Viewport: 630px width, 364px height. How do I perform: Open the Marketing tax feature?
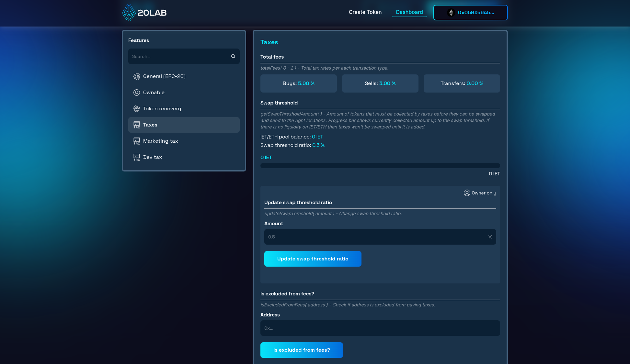(x=184, y=141)
